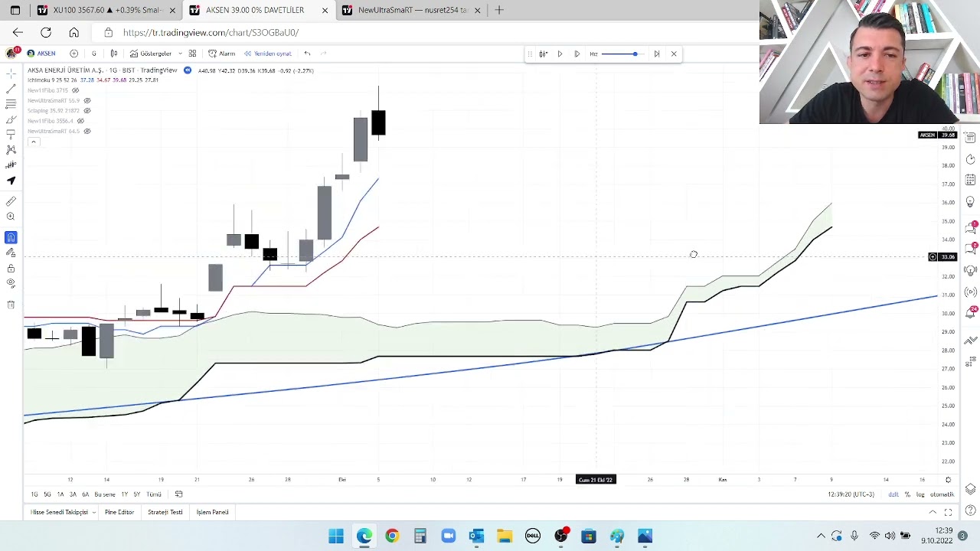Expand the bottom panel chevron

click(x=933, y=512)
